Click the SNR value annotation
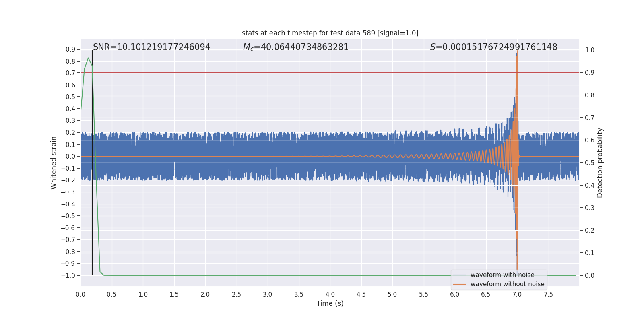Screen dimensions: 644x322 (x=151, y=47)
